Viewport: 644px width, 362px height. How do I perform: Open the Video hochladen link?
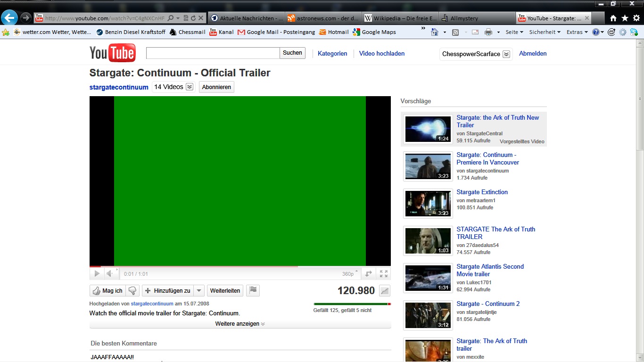coord(382,54)
